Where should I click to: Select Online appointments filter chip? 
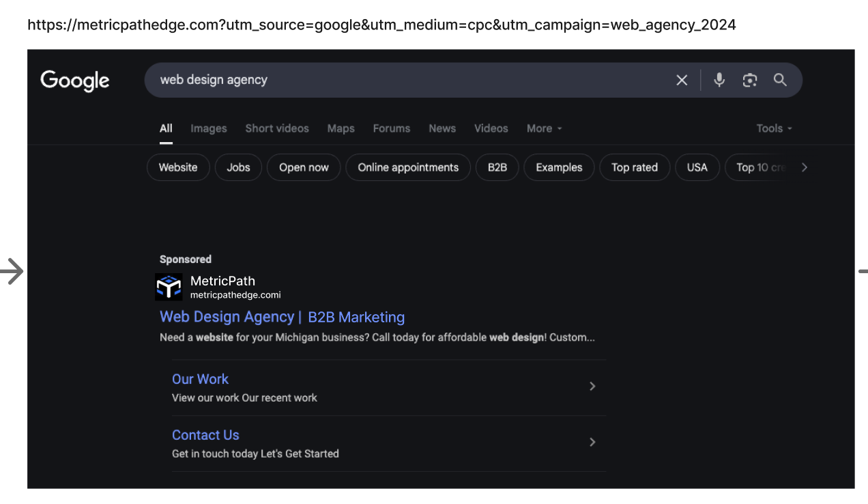408,167
